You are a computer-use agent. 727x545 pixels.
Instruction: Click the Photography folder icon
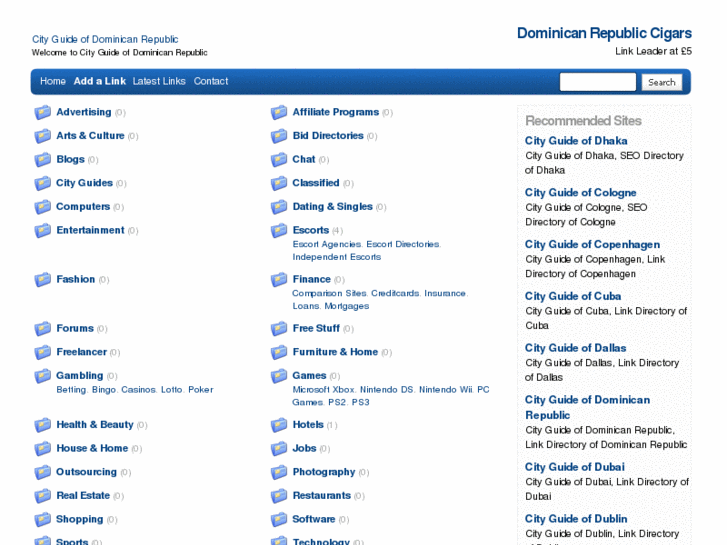click(279, 473)
